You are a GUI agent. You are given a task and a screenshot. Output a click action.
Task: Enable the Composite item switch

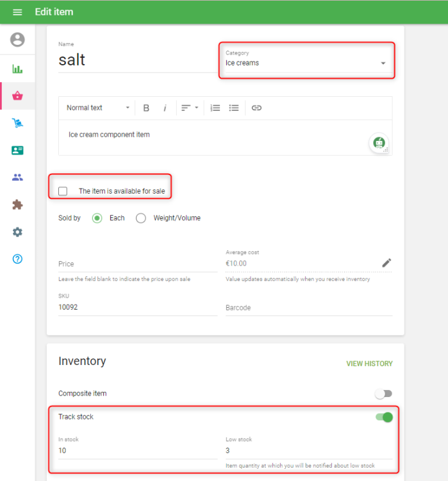coord(383,394)
